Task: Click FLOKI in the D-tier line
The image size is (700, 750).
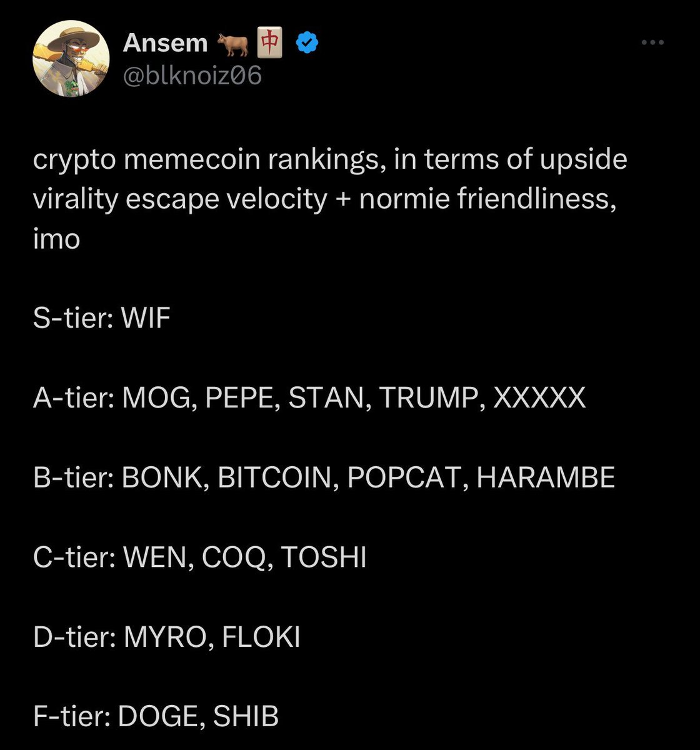Action: click(x=261, y=637)
